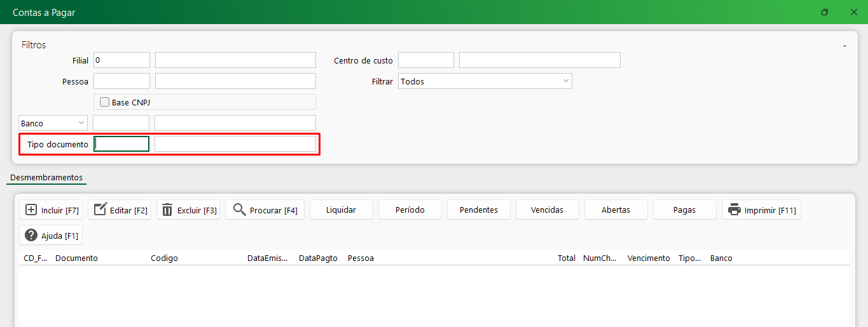Restore the Contas a Pagar window size
Screen dimensions: 868x327
click(825, 12)
